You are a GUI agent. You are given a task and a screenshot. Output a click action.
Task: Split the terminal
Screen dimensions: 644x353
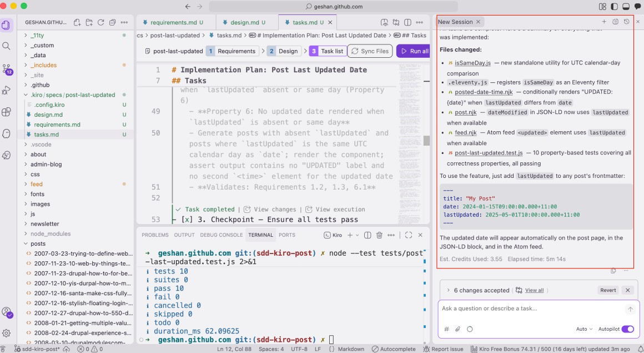point(368,235)
